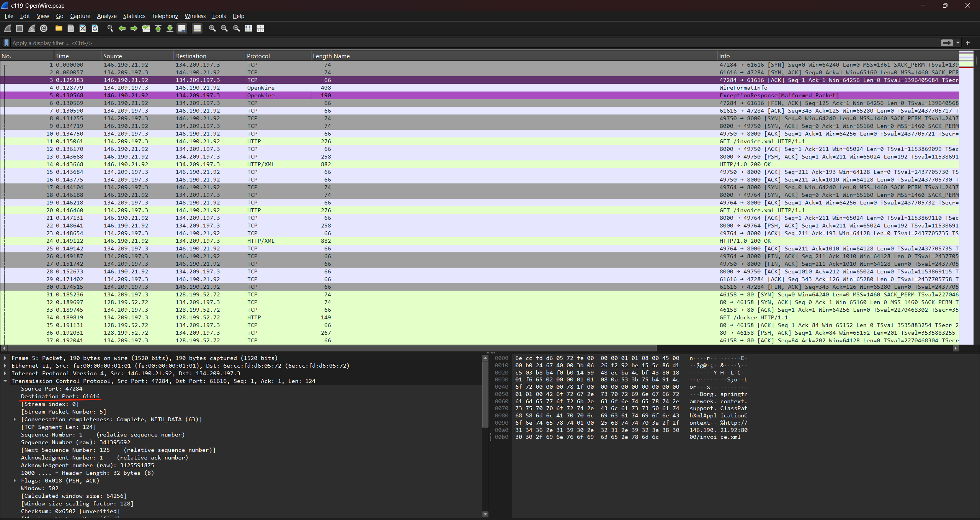Zoom out packet list text
This screenshot has height=520, width=980.
coord(224,28)
